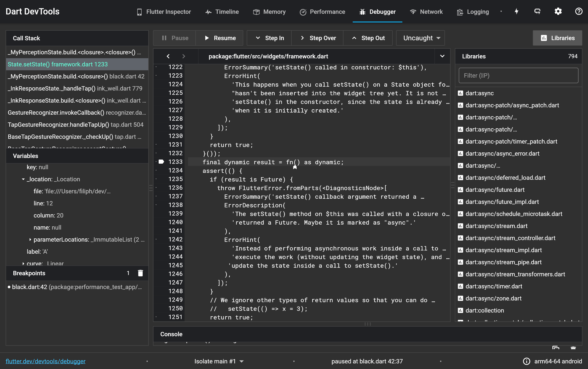Switch to the Network tab
The image size is (588, 369).
426,12
